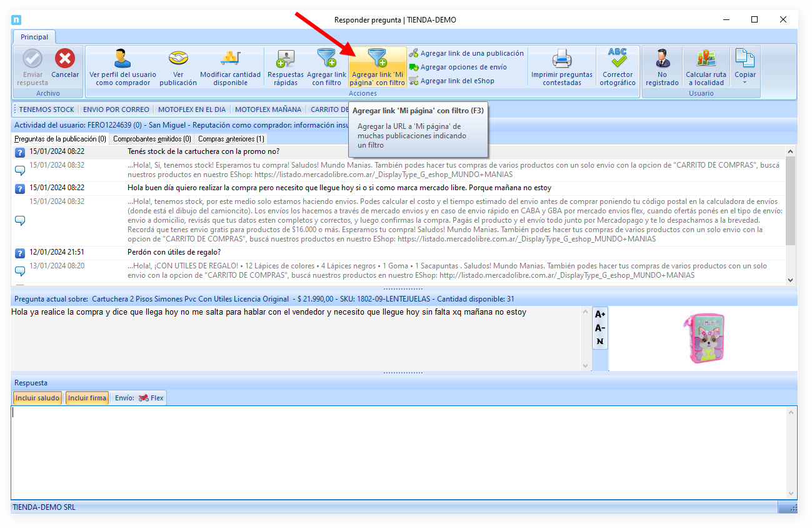Switch to Compras anteriores (1) tab
Image resolution: width=812 pixels, height=528 pixels.
point(231,139)
